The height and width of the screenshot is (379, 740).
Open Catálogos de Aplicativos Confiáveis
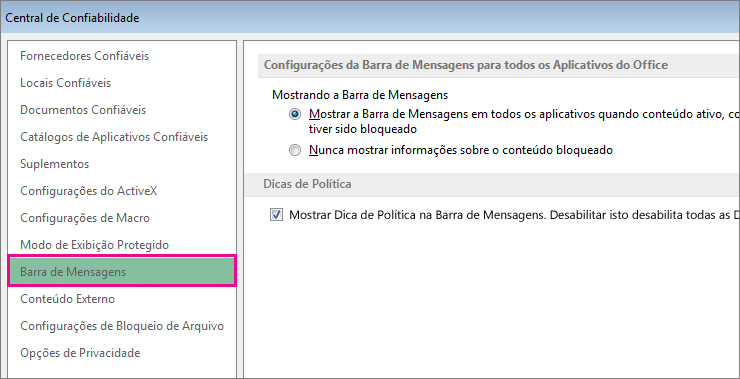tap(114, 137)
